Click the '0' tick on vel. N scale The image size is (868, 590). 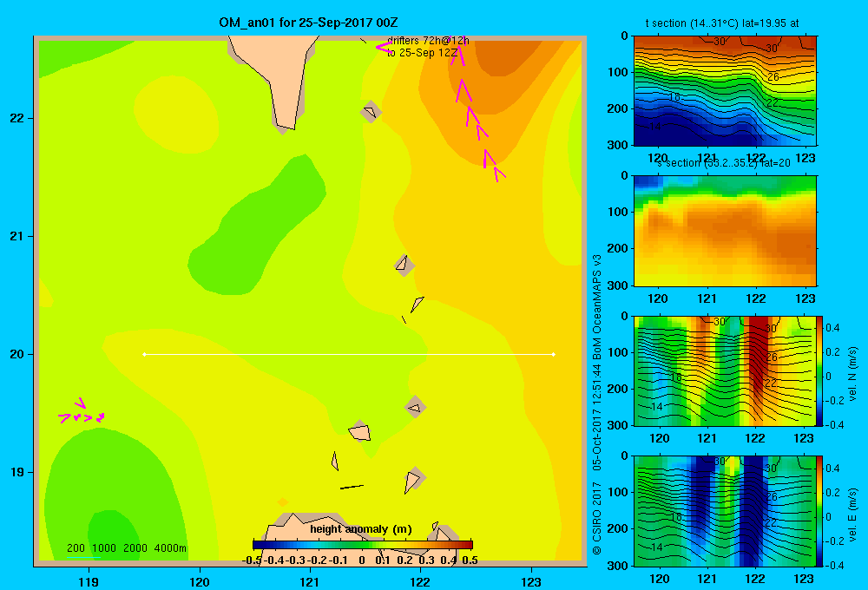829,377
